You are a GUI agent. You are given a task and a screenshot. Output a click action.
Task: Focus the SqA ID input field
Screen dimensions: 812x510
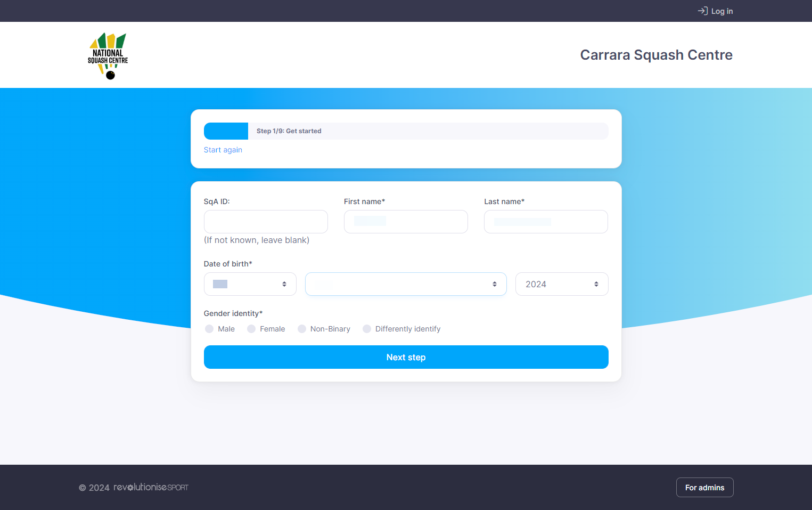tap(266, 222)
